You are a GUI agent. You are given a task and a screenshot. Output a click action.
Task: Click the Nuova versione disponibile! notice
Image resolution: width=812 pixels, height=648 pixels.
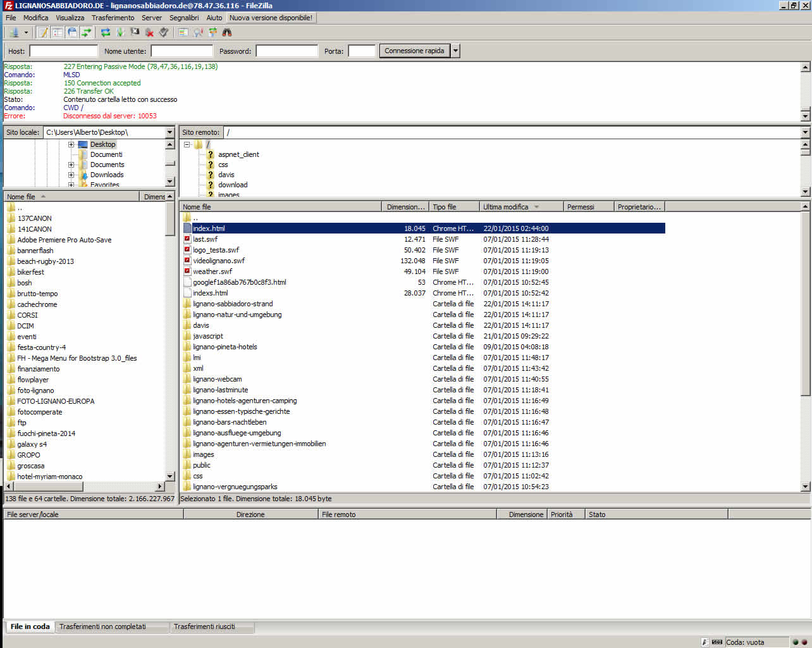click(x=271, y=18)
